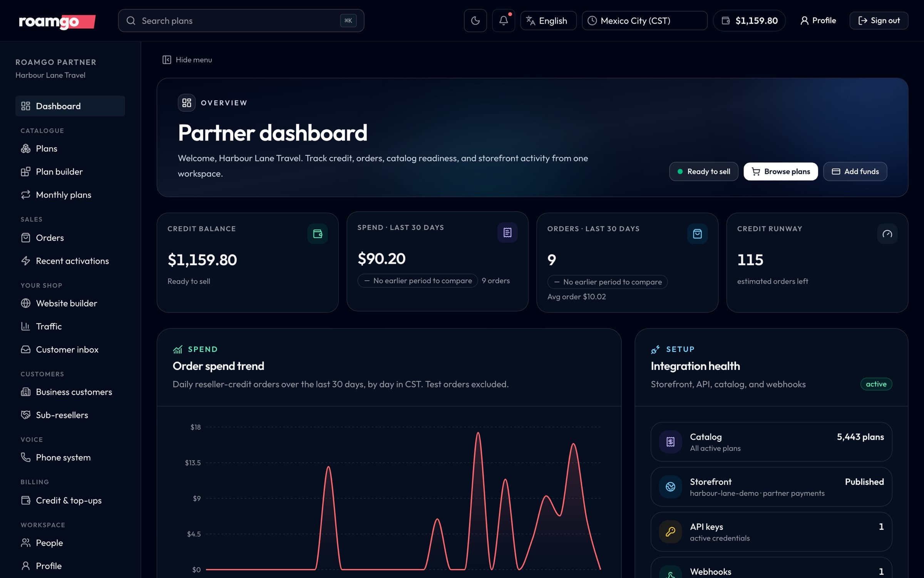Screen dimensions: 924x578
Task: Open the API keys integration row
Action: point(771,532)
